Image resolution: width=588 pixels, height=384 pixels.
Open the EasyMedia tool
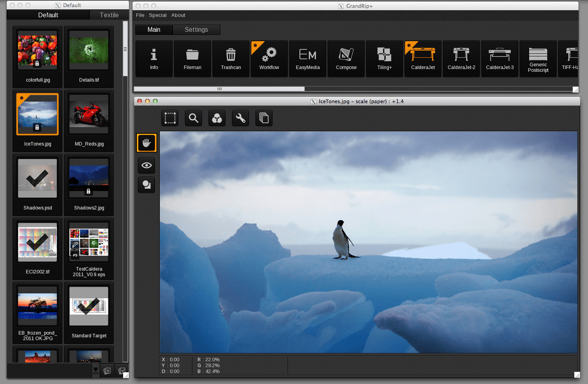point(307,58)
